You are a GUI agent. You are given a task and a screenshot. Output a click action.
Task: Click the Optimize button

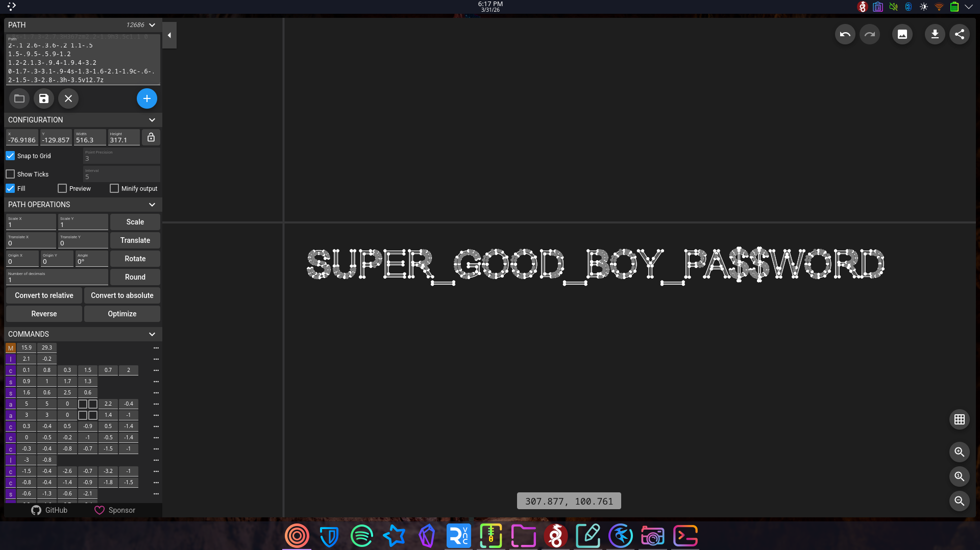pos(122,314)
